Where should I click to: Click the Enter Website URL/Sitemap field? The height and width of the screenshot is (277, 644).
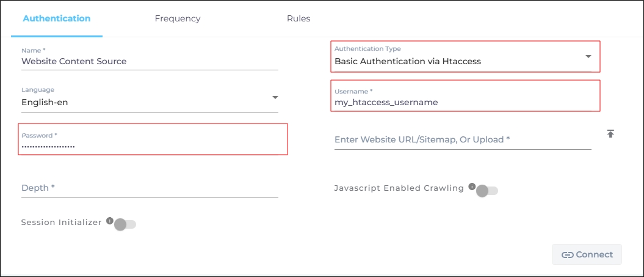pos(462,139)
